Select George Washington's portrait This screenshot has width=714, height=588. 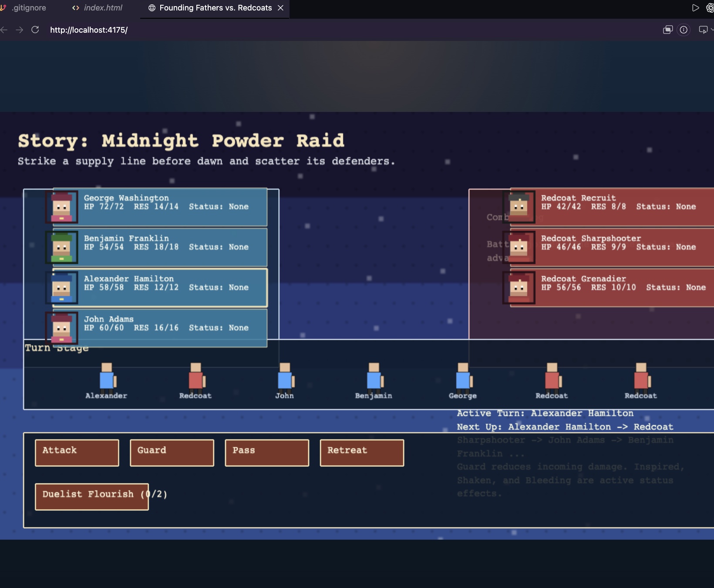[x=62, y=207]
